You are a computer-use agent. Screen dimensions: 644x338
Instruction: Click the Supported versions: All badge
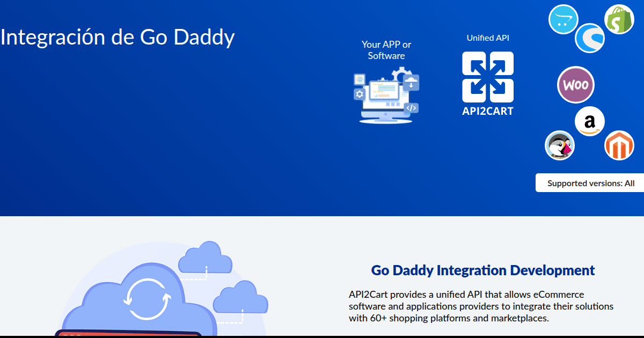click(x=590, y=183)
